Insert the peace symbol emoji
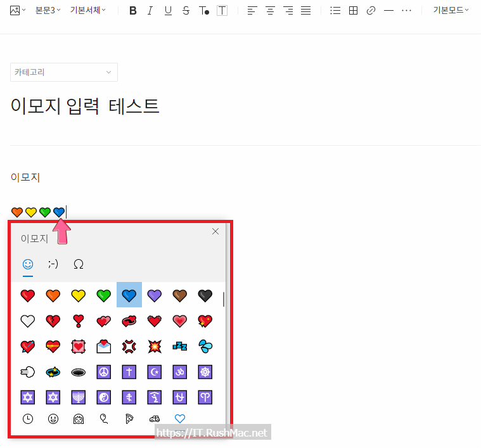Image resolution: width=481 pixels, height=448 pixels. pyautogui.click(x=104, y=372)
